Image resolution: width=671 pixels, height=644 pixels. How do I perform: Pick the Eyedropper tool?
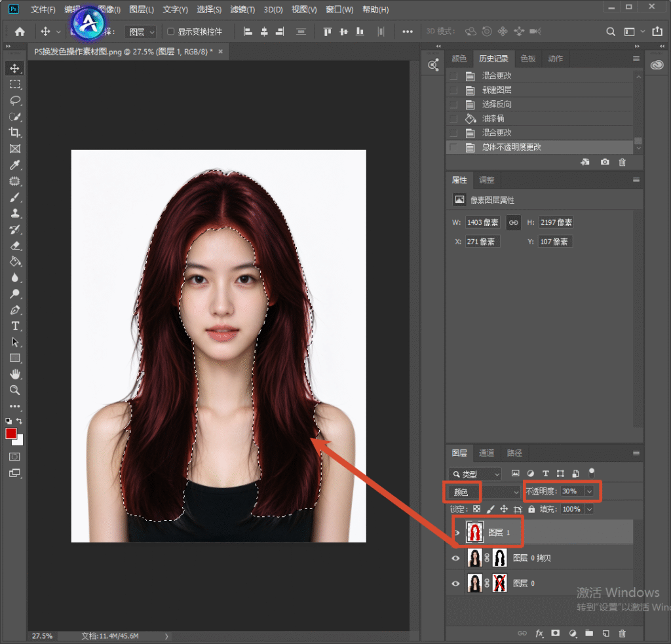pos(15,164)
